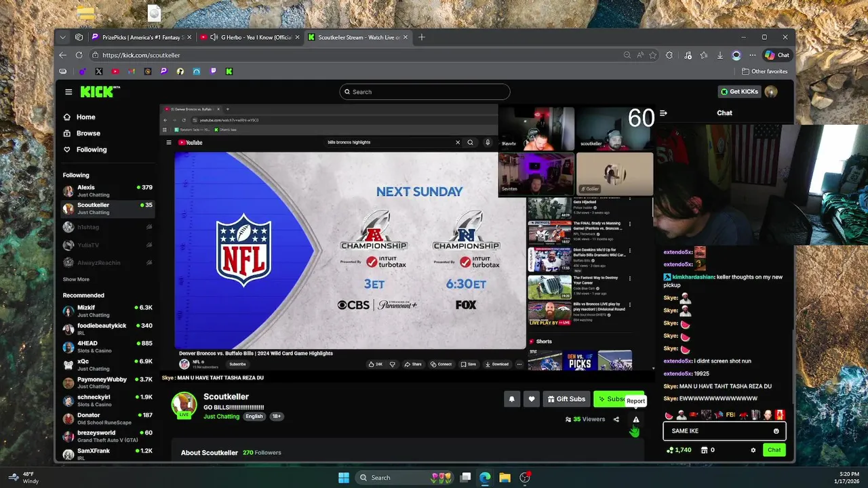Viewport: 868px width, 488px height.
Task: Open Browse in Kick sidebar
Action: point(88,134)
